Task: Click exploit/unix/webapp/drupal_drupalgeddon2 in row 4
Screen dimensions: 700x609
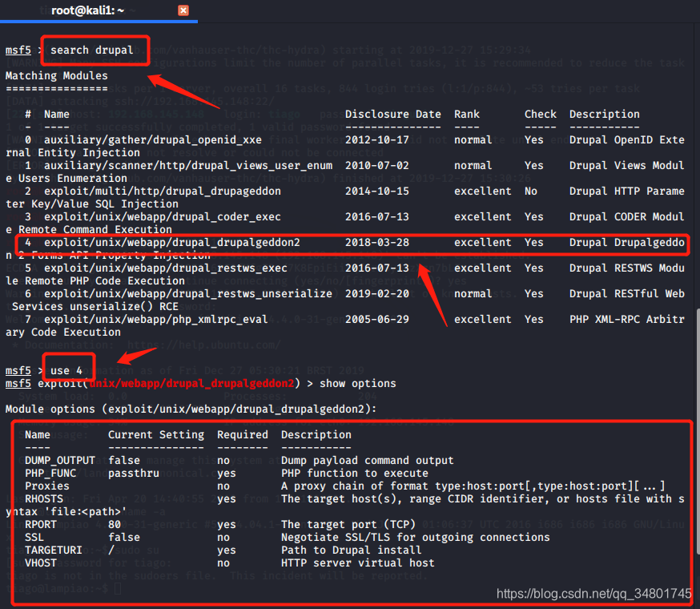Action: click(x=172, y=243)
